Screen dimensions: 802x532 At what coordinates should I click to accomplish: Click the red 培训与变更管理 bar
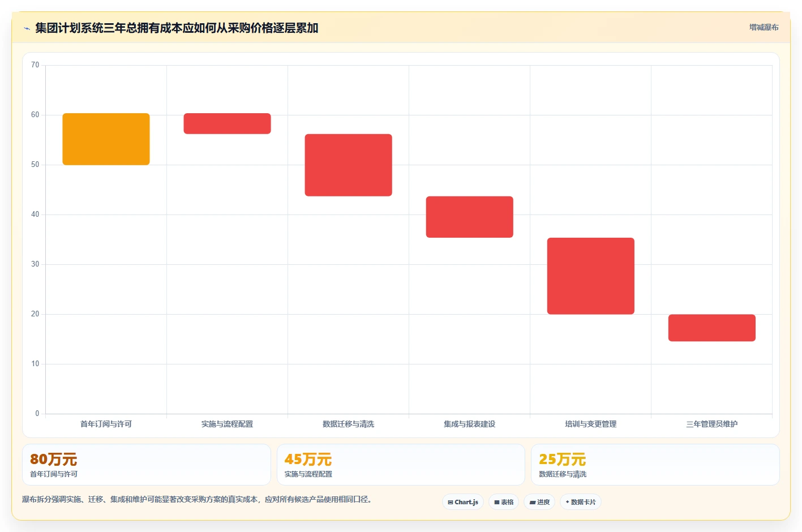590,276
